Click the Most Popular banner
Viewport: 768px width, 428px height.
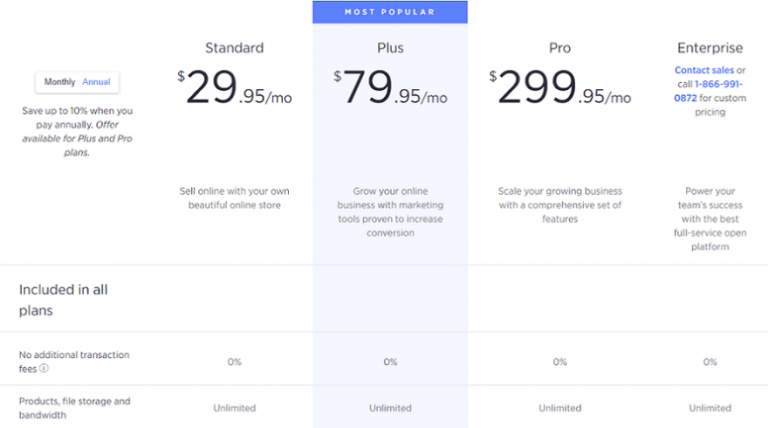pos(390,13)
